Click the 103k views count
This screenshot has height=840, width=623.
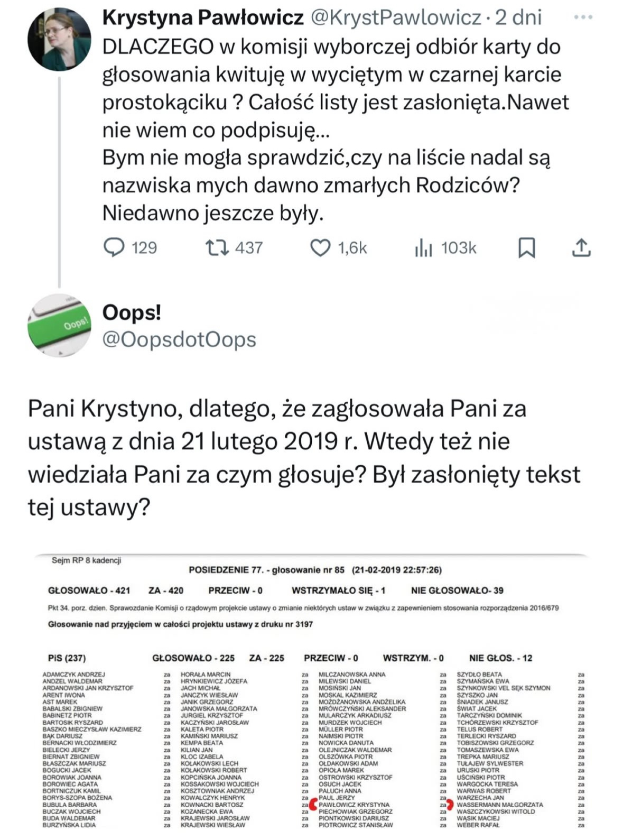pyautogui.click(x=459, y=247)
